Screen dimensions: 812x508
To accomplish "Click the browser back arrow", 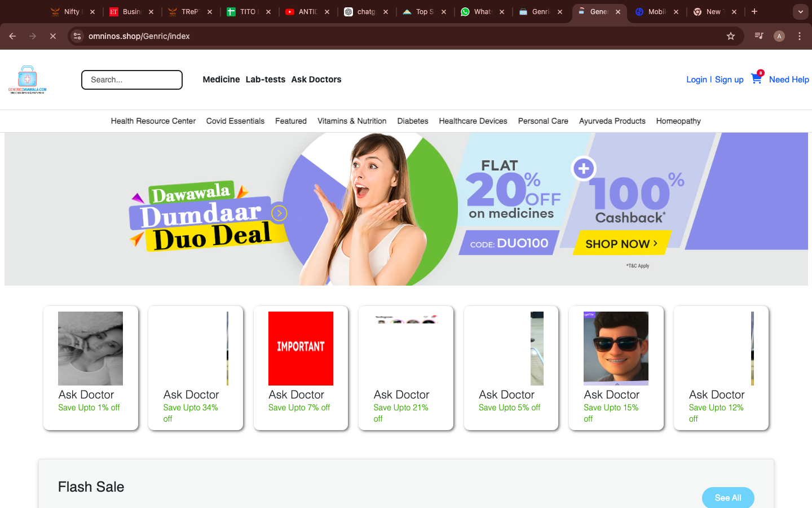I will coord(12,36).
